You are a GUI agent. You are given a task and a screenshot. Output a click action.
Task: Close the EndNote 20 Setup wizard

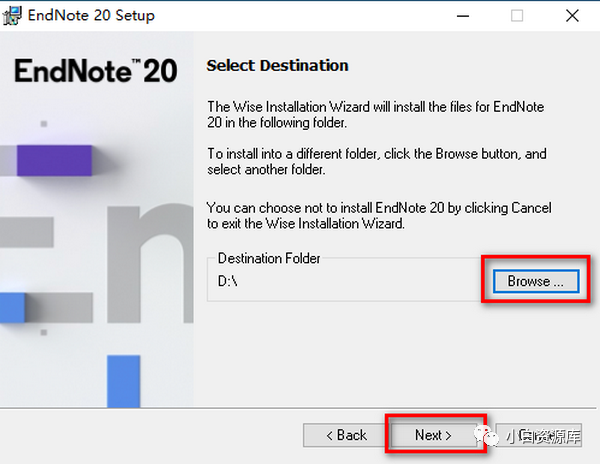pos(572,16)
